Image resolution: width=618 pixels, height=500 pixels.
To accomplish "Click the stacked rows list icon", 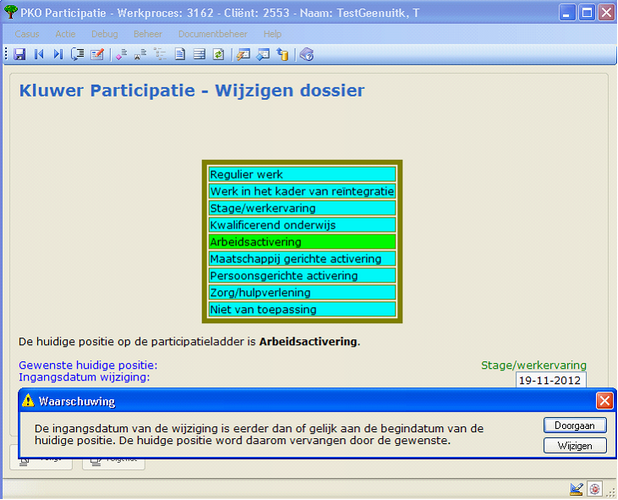I will point(199,54).
